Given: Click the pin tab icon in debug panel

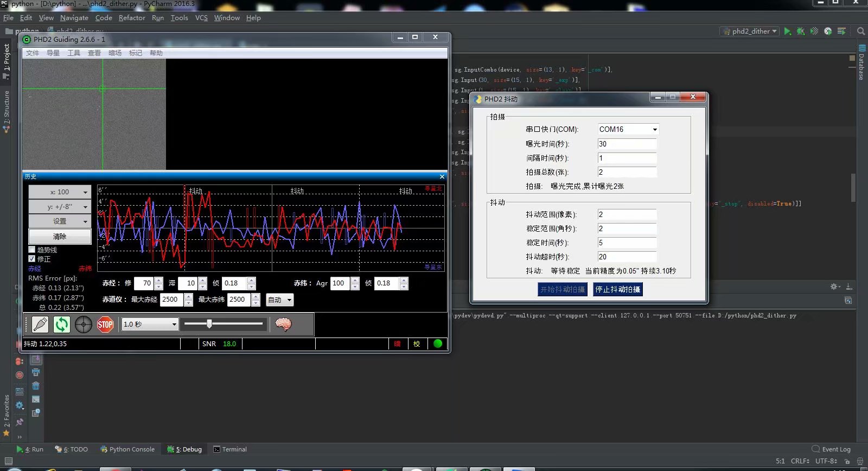Looking at the screenshot, I should point(20,422).
